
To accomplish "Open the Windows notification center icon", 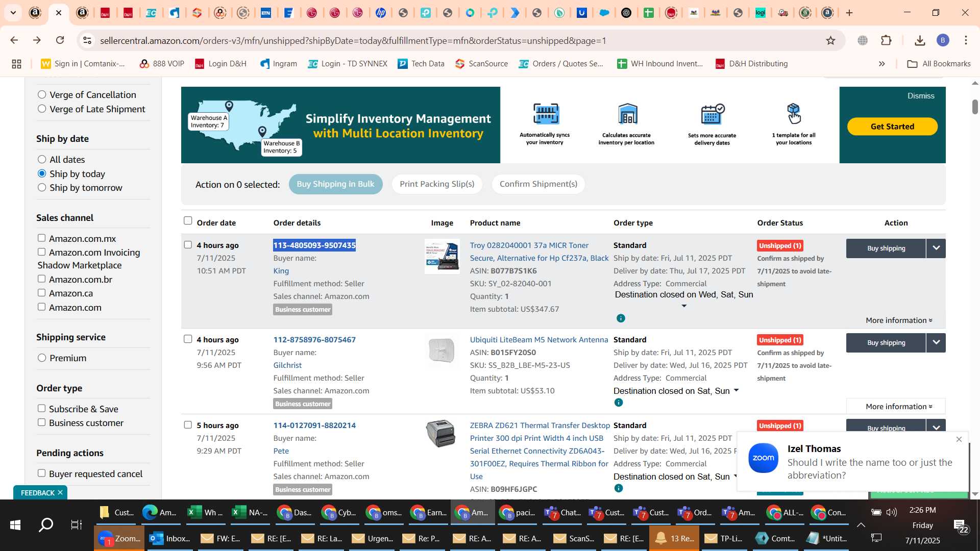I will (959, 525).
